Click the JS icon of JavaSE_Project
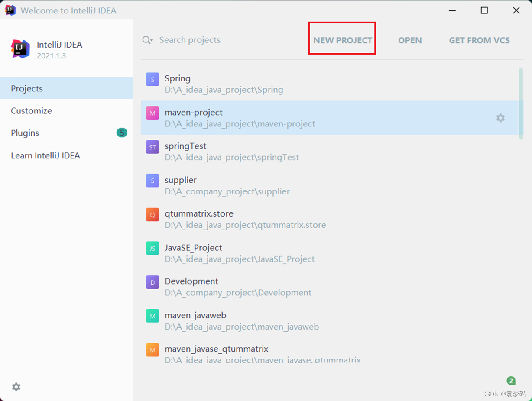This screenshot has width=532, height=401. tap(152, 248)
